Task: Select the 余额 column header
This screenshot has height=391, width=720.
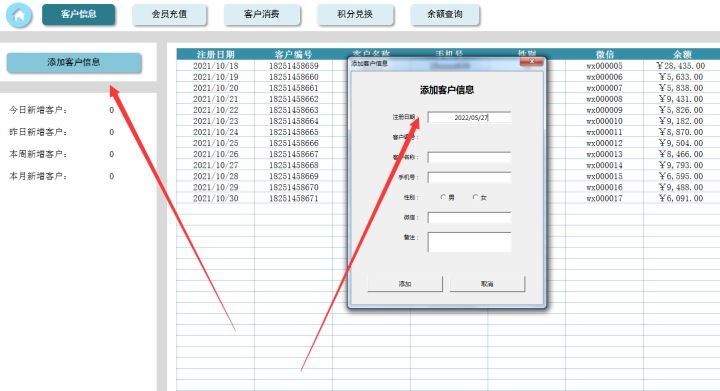Action: (x=682, y=54)
